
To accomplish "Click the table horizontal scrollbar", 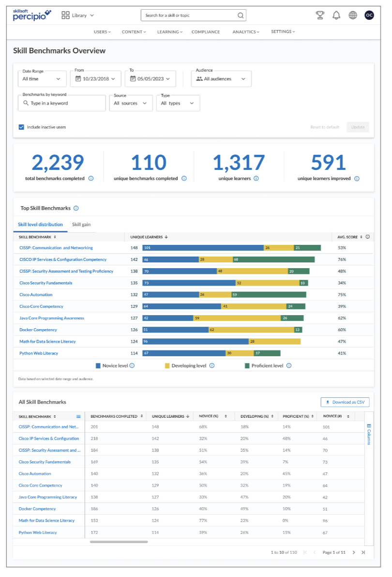I will [119, 542].
